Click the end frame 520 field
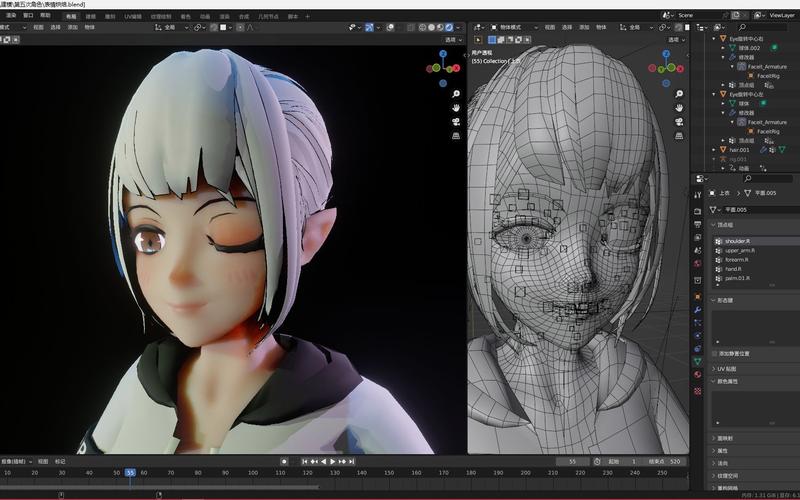Viewport: 800px width, 500px height. pos(664,461)
